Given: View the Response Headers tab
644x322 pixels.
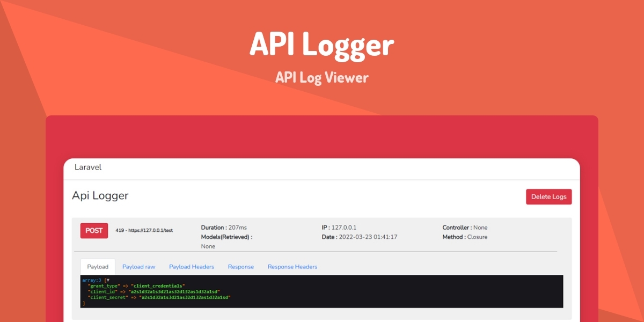Looking at the screenshot, I should [292, 266].
